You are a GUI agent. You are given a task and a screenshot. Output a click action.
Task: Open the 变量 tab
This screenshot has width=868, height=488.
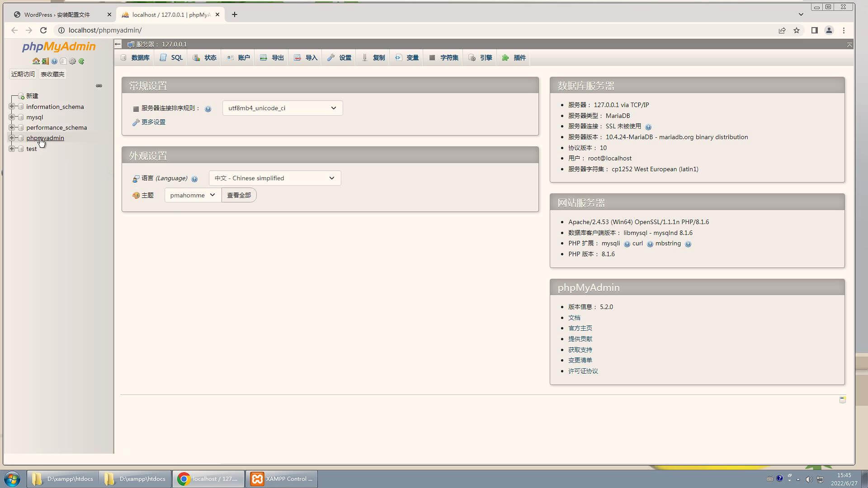(x=407, y=58)
